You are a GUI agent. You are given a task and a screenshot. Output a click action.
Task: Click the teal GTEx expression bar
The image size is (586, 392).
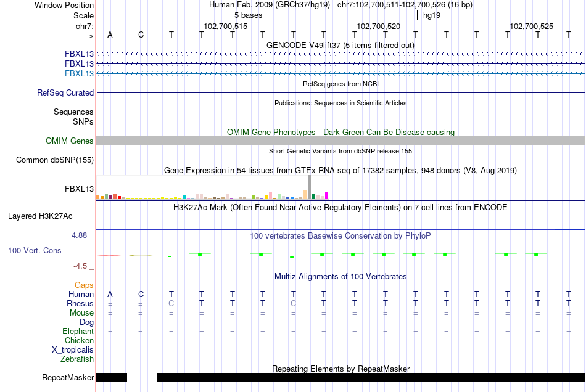pos(184,197)
